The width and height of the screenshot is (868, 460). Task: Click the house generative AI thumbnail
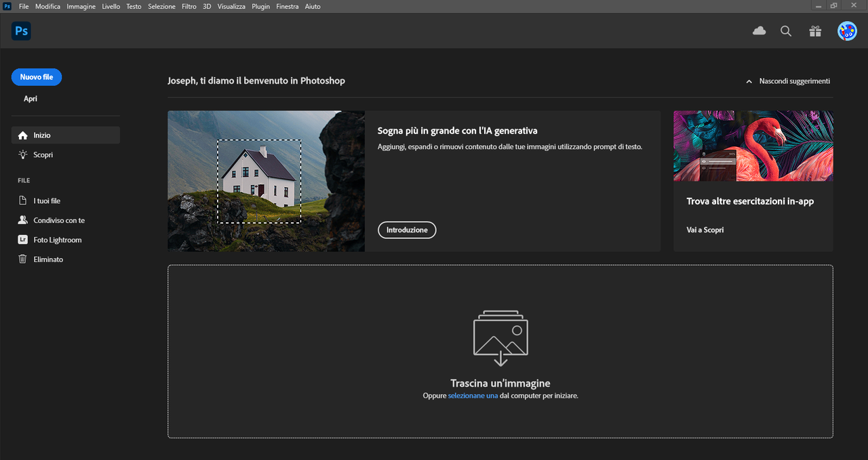coord(267,181)
